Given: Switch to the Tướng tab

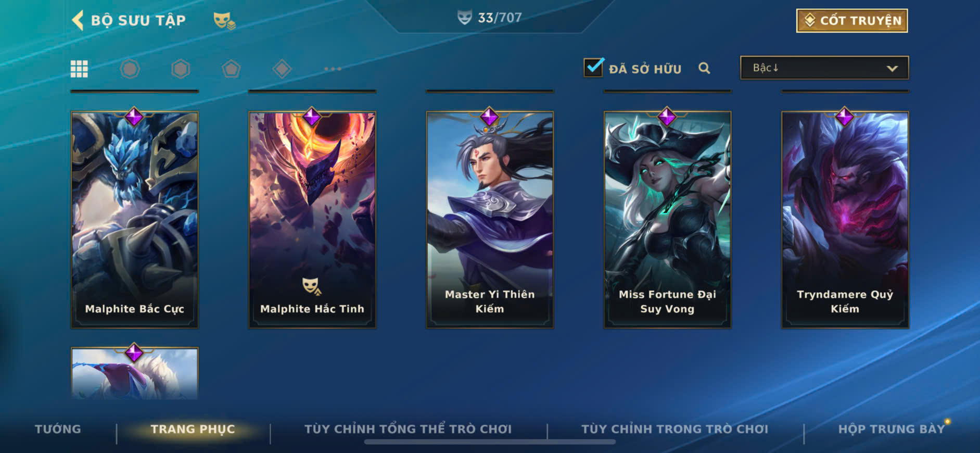Looking at the screenshot, I should 58,429.
